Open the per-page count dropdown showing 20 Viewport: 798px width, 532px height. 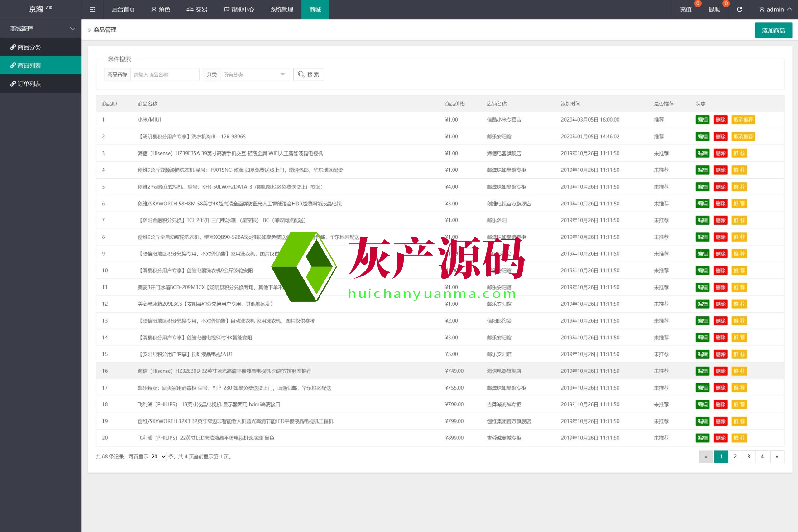click(158, 457)
